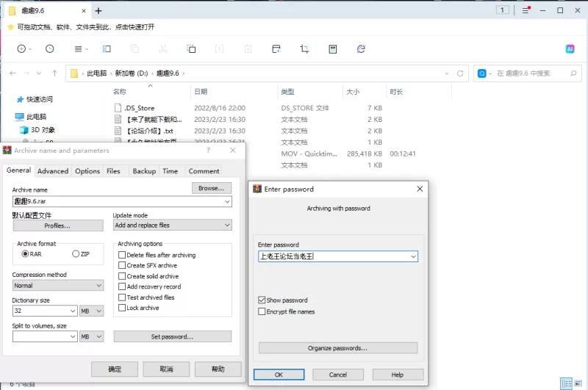Expand the address bar history dropdown
The height and width of the screenshot is (390, 588).
447,73
